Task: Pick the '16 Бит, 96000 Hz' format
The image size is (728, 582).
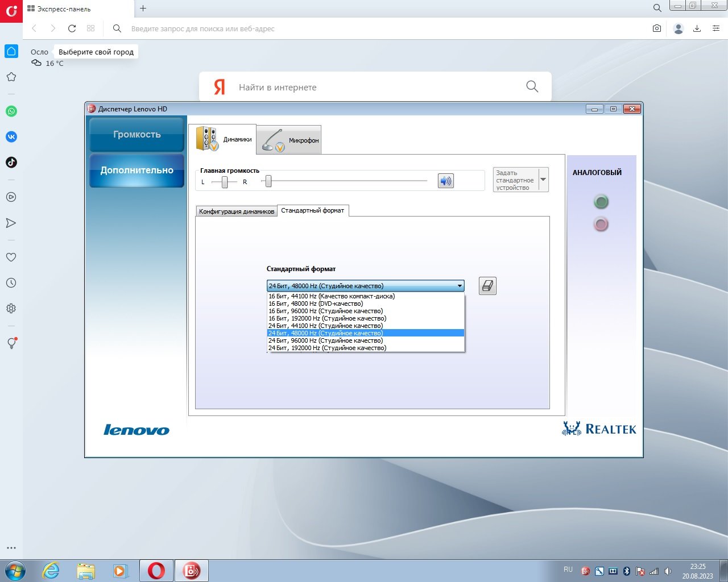Action: click(366, 311)
